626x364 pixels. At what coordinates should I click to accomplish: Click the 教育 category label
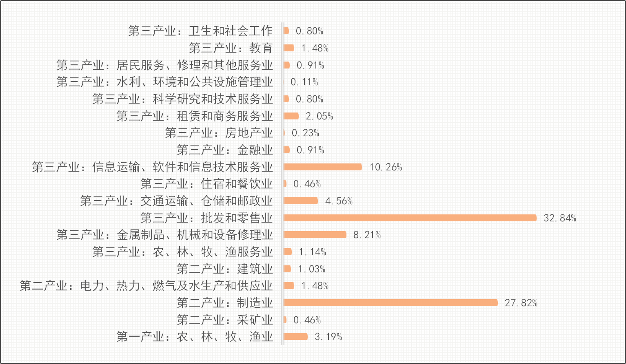(x=231, y=48)
